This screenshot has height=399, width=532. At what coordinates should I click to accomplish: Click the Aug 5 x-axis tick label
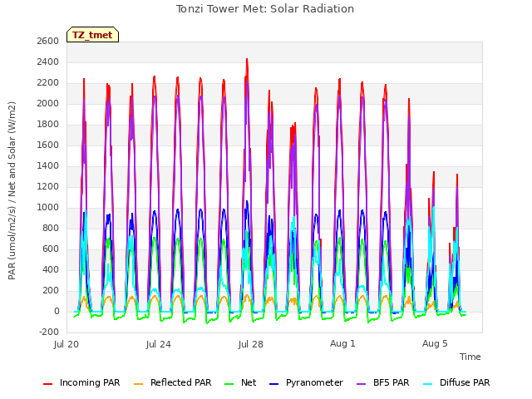tap(435, 343)
